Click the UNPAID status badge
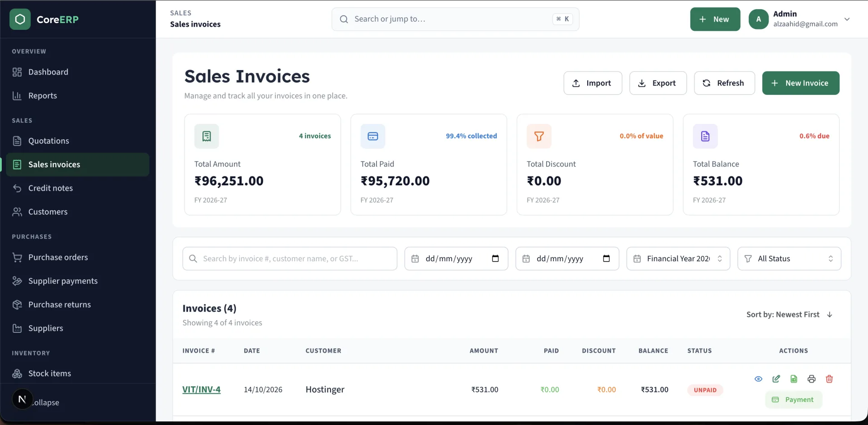The height and width of the screenshot is (425, 868). click(705, 390)
